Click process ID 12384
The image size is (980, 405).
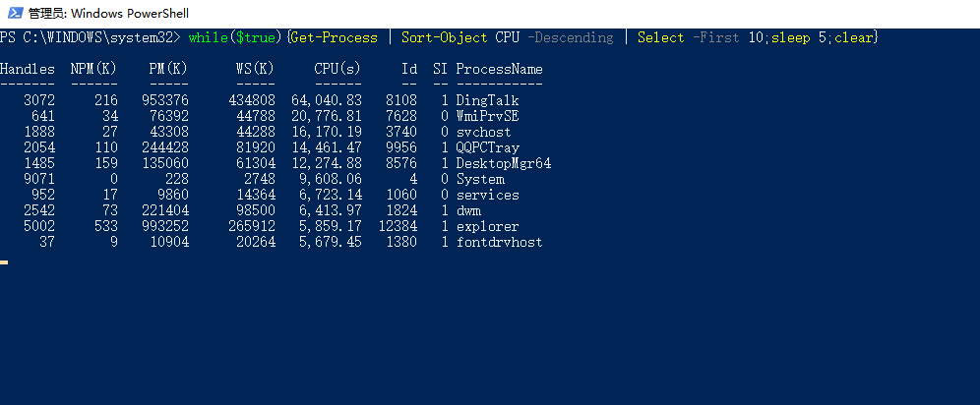point(398,226)
